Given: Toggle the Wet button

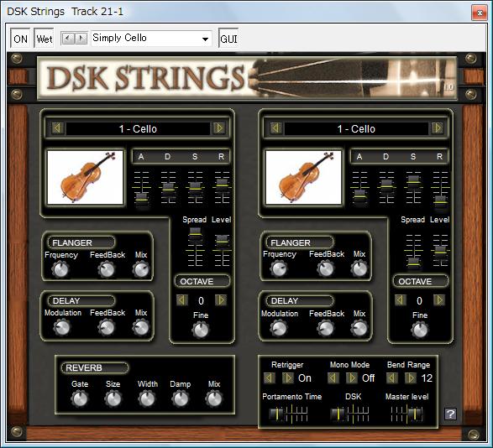Looking at the screenshot, I should 44,39.
